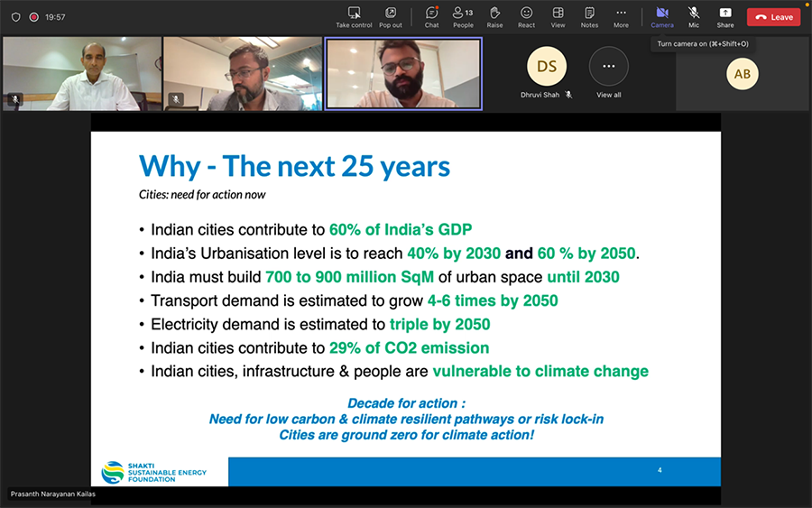
Task: Open meeting Notes
Action: pos(589,17)
